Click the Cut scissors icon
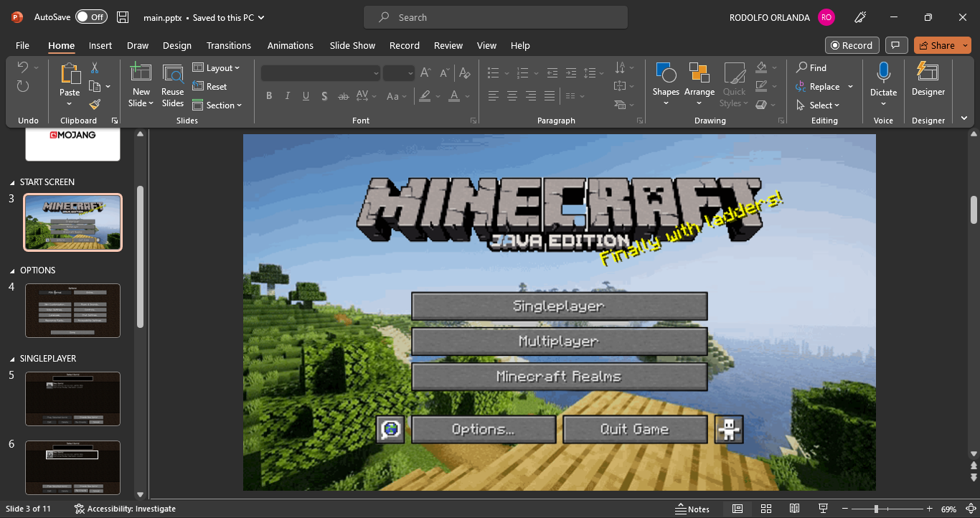The height and width of the screenshot is (518, 980). (94, 68)
